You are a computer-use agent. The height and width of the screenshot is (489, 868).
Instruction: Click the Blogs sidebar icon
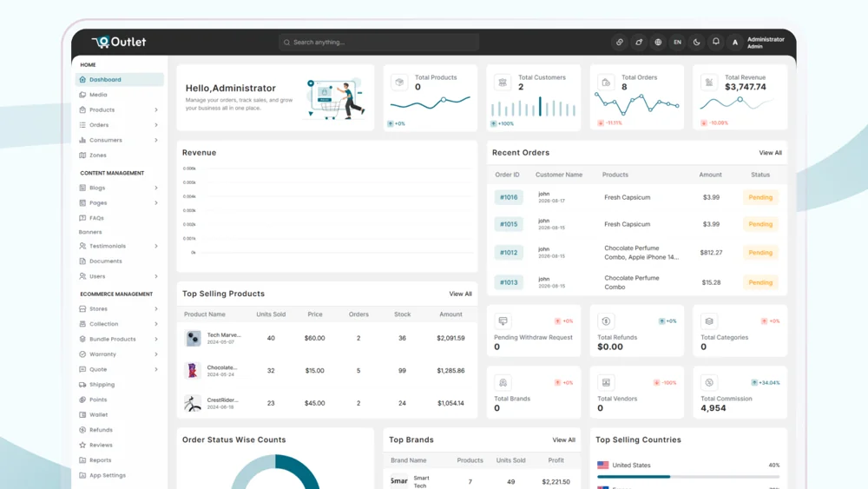point(82,188)
